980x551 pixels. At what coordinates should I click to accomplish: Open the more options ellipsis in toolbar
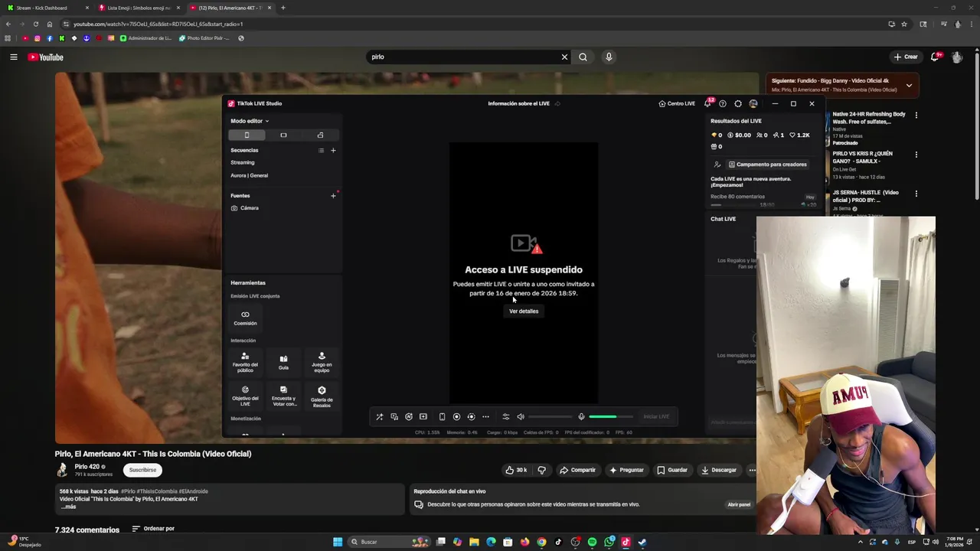point(485,417)
